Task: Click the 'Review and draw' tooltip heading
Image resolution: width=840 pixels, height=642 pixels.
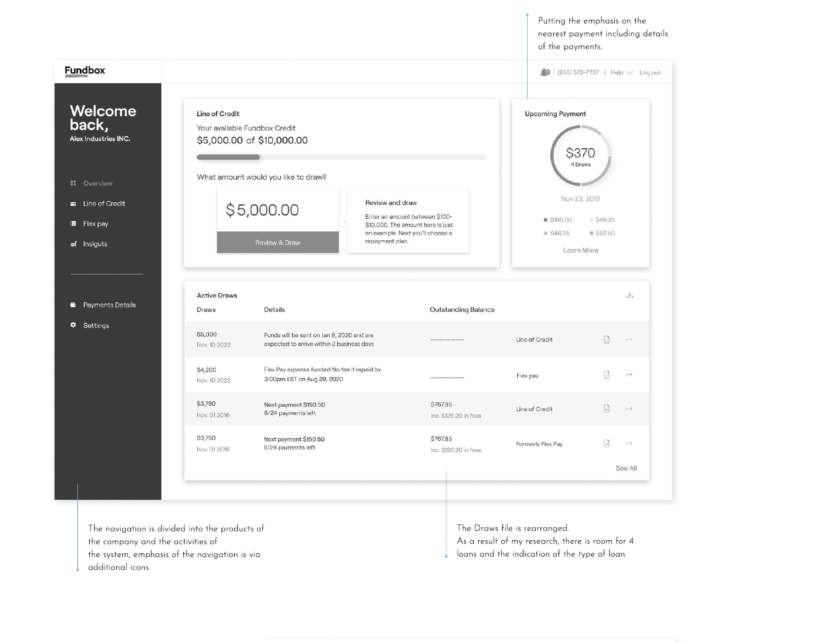Action: (391, 203)
